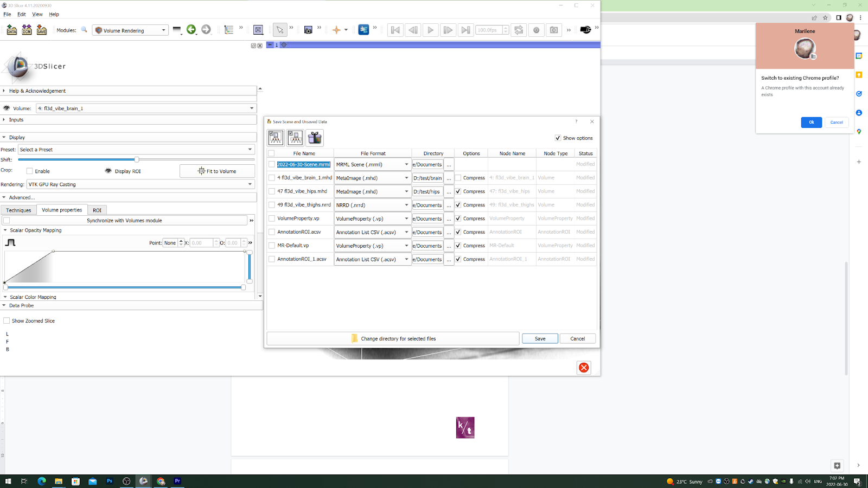Jump to first frame in sequence player
This screenshot has width=868, height=488.
pos(395,30)
